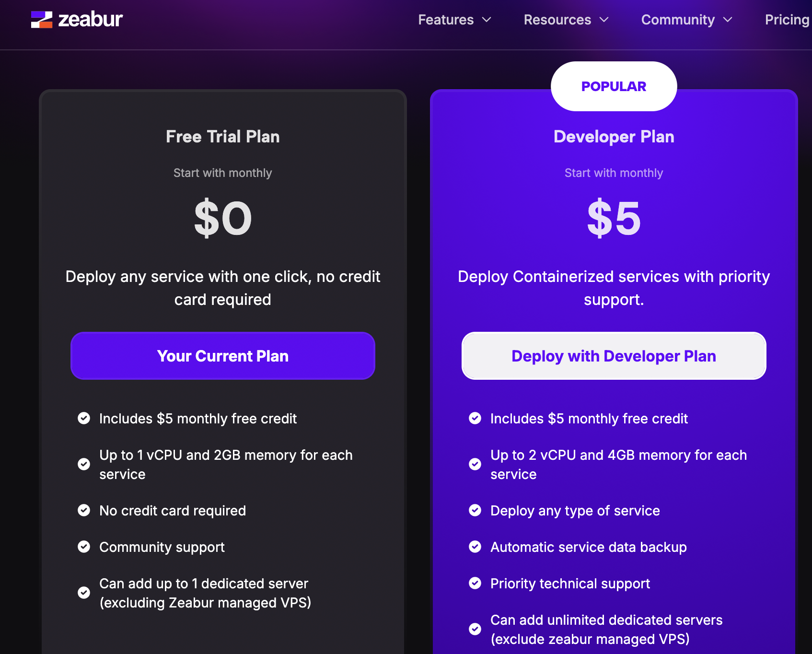Click checkmark beside "Up to 2 vCPU and 4GB memory"

tap(475, 464)
